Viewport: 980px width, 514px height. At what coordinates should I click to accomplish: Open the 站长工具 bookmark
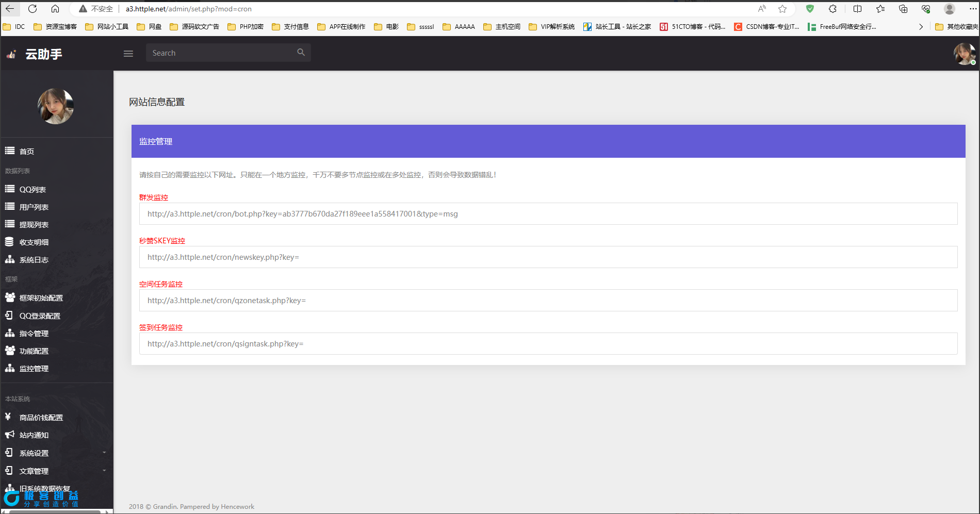pyautogui.click(x=617, y=27)
